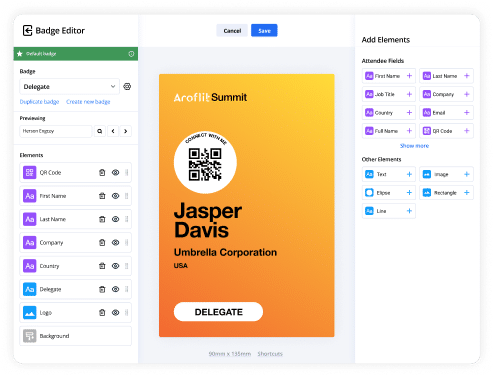Hide the Last Name element with eye icon
493x376 pixels.
click(115, 219)
